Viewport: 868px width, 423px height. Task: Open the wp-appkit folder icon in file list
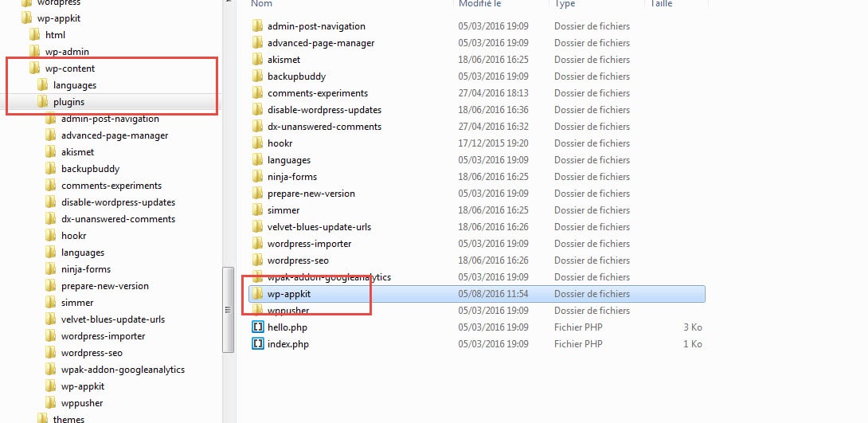point(257,294)
